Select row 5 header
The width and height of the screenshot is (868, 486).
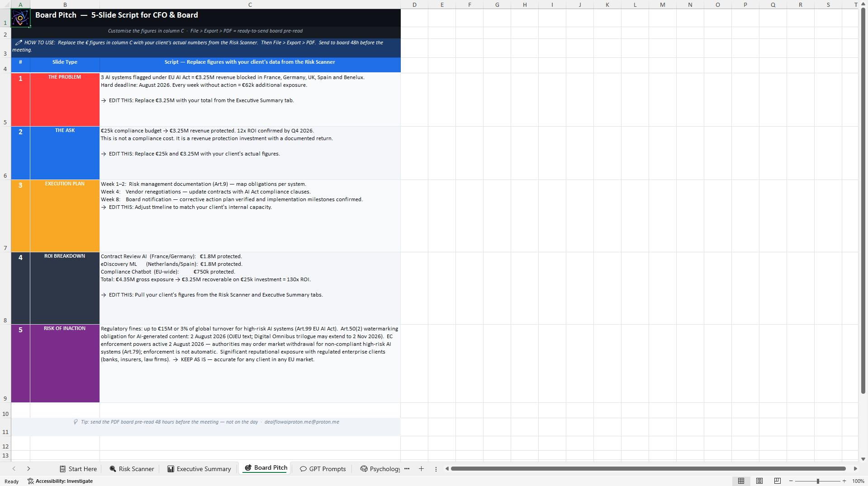[x=5, y=99]
